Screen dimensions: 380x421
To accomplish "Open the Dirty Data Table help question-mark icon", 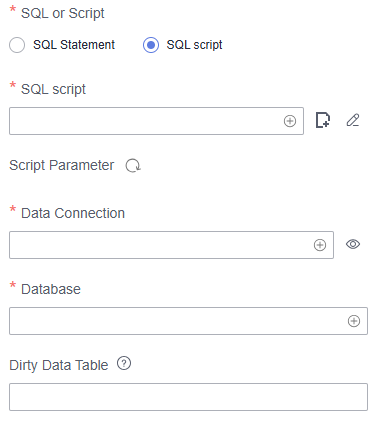I will 124,363.
